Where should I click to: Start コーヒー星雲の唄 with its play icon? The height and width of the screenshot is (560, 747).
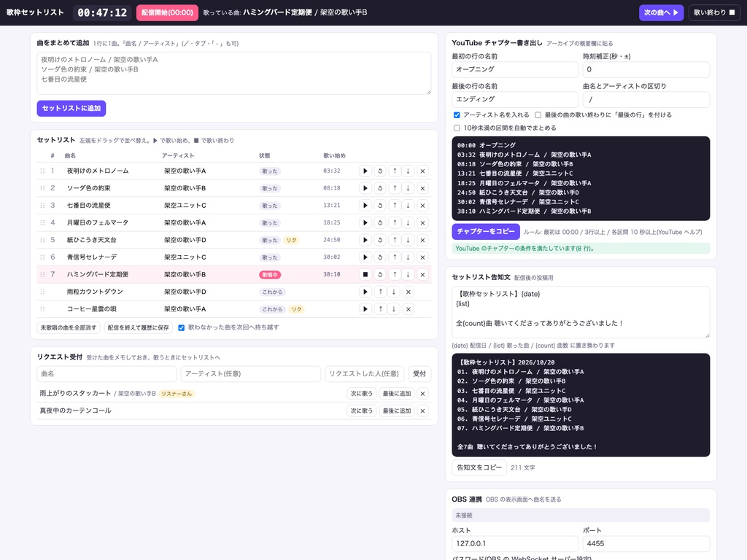pyautogui.click(x=365, y=309)
